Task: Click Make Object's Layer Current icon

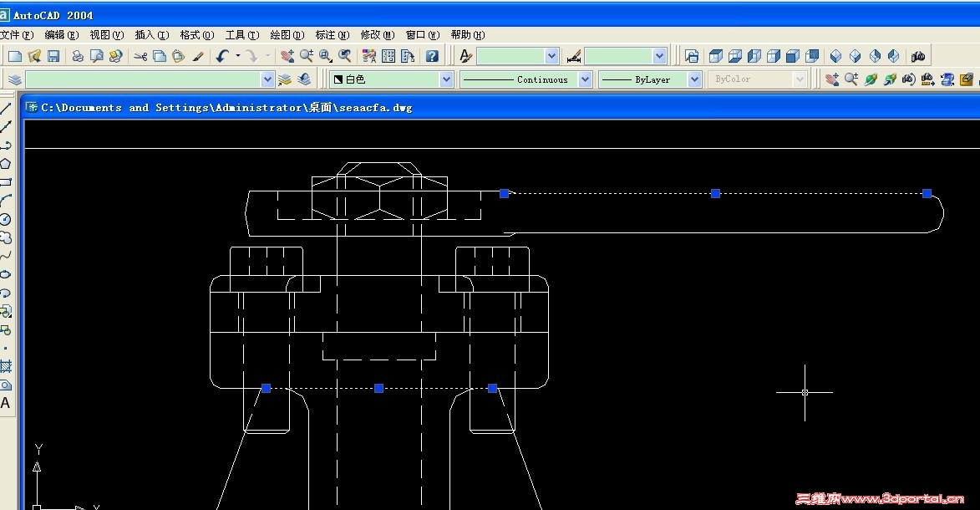Action: (x=284, y=79)
